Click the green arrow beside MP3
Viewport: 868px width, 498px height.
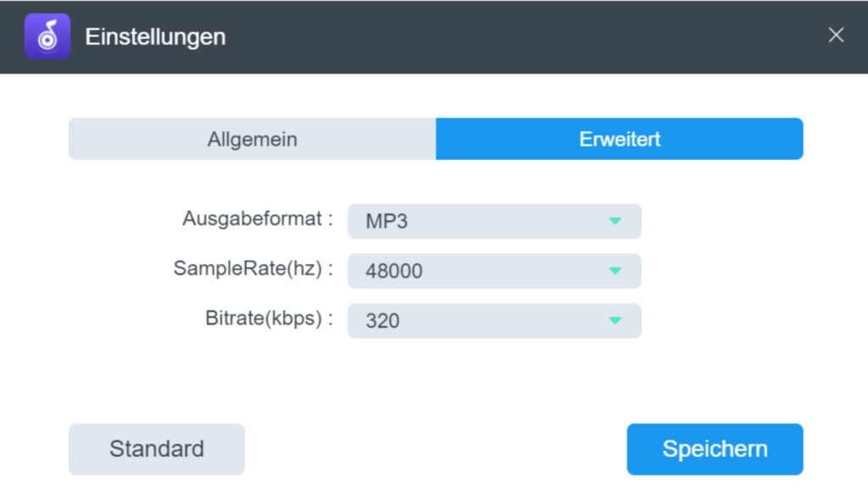coord(615,221)
